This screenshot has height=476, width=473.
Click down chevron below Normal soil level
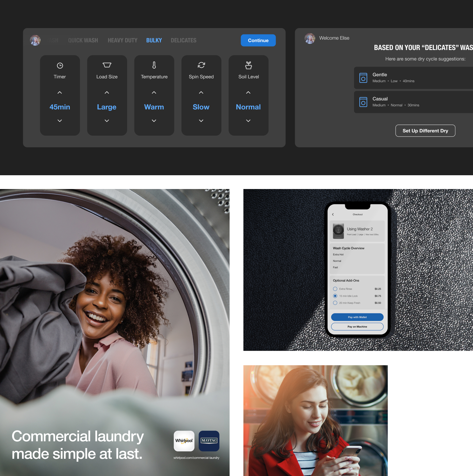pyautogui.click(x=248, y=121)
